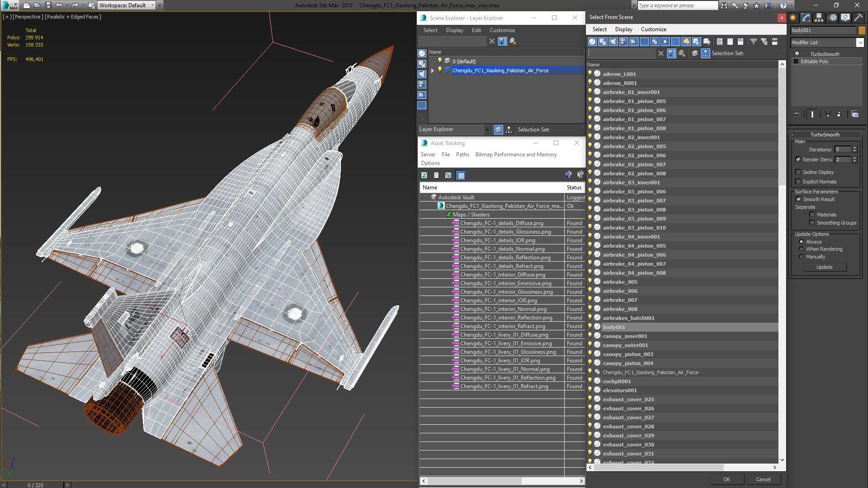Click funnel filter icon in Select From Scene toolbar
This screenshot has height=488, width=868.
(x=754, y=42)
